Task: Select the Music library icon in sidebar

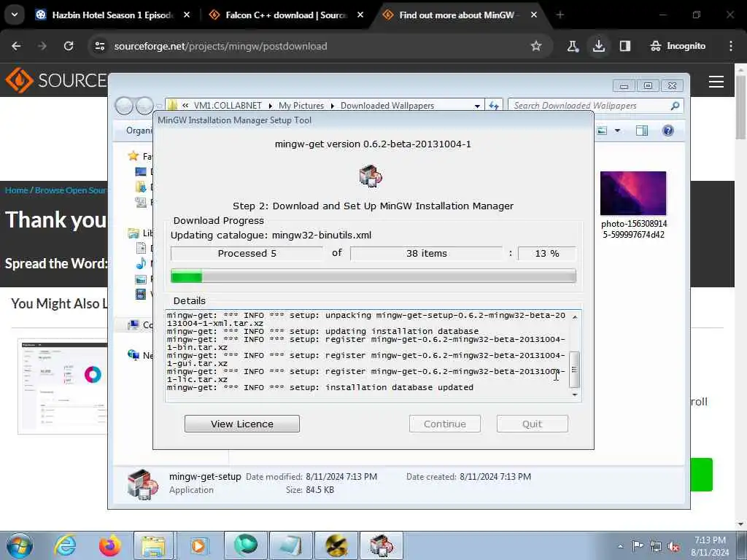Action: (141, 263)
